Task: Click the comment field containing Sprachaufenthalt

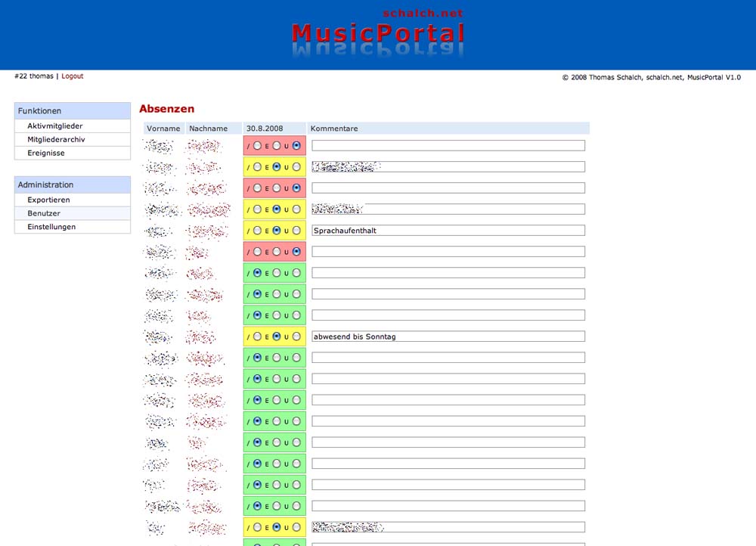Action: pos(448,231)
